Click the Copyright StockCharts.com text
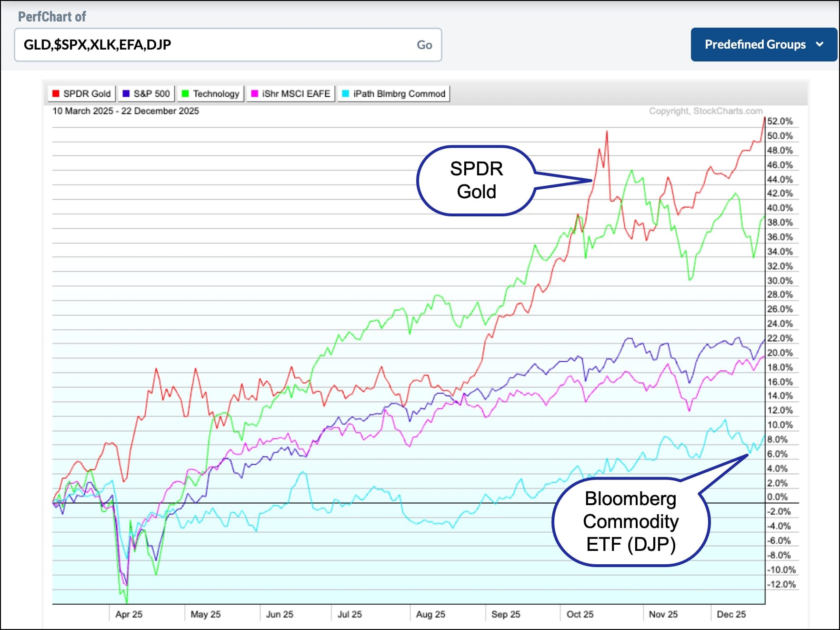Image resolution: width=840 pixels, height=630 pixels. pyautogui.click(x=705, y=111)
